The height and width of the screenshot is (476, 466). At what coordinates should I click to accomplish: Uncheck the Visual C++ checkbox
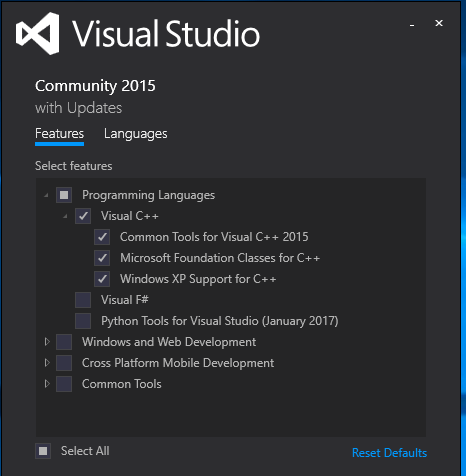coord(83,216)
